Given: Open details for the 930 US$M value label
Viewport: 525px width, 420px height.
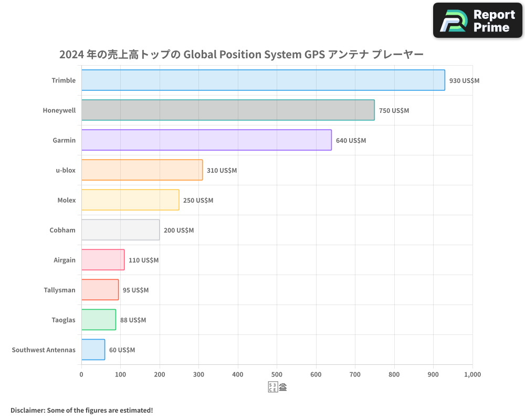Looking at the screenshot, I should [464, 81].
